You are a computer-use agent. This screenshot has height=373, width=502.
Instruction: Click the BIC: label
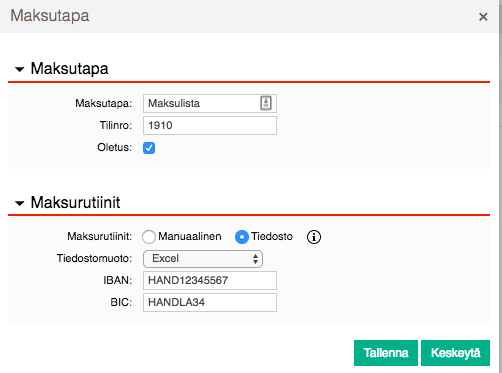tap(121, 302)
